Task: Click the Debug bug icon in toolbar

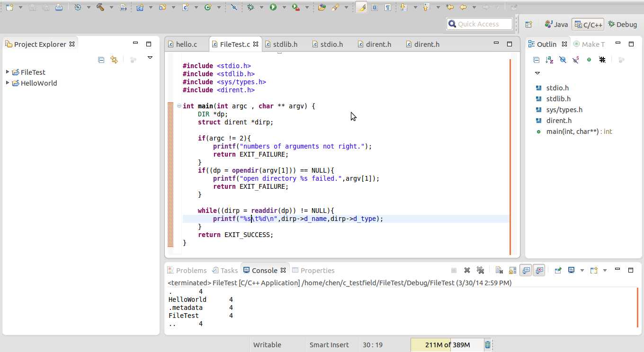Action: (250, 7)
